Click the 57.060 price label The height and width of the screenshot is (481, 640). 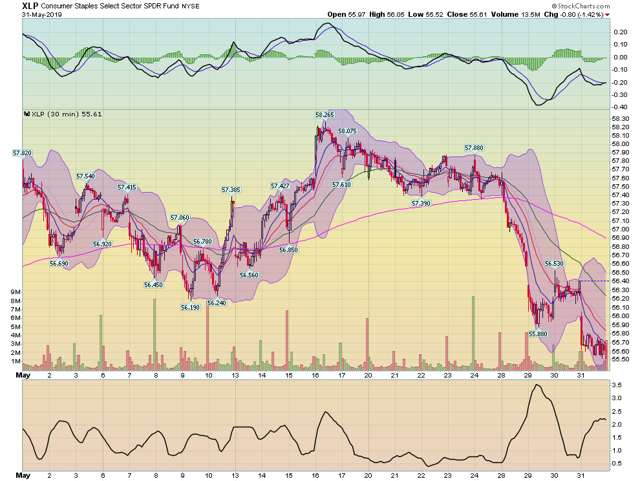180,218
